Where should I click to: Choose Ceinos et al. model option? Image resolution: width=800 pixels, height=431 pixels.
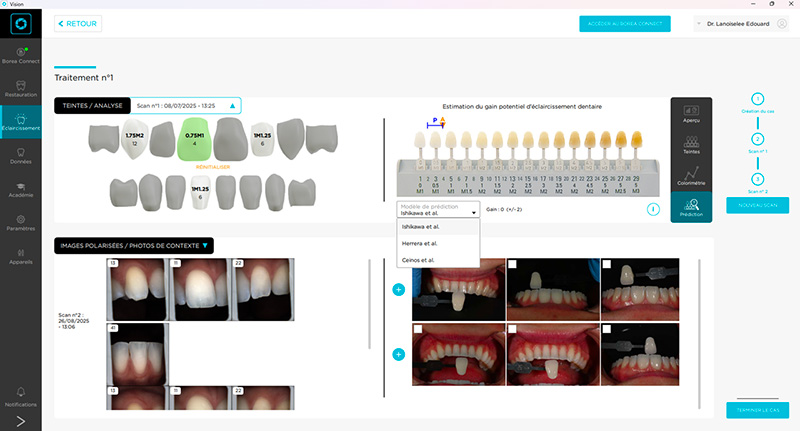coord(438,260)
